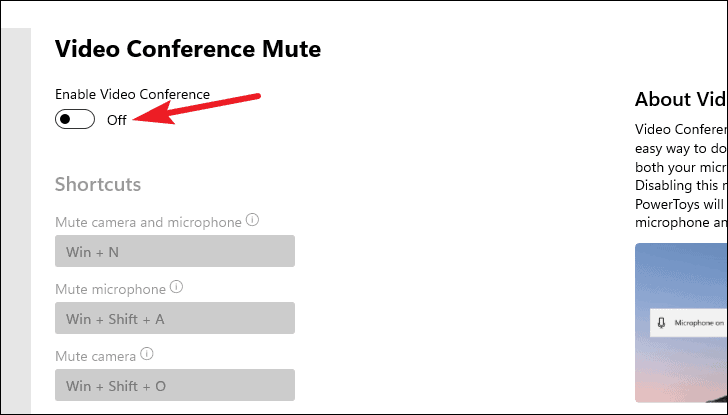Click the gray navigation strip on the left

tap(16, 220)
